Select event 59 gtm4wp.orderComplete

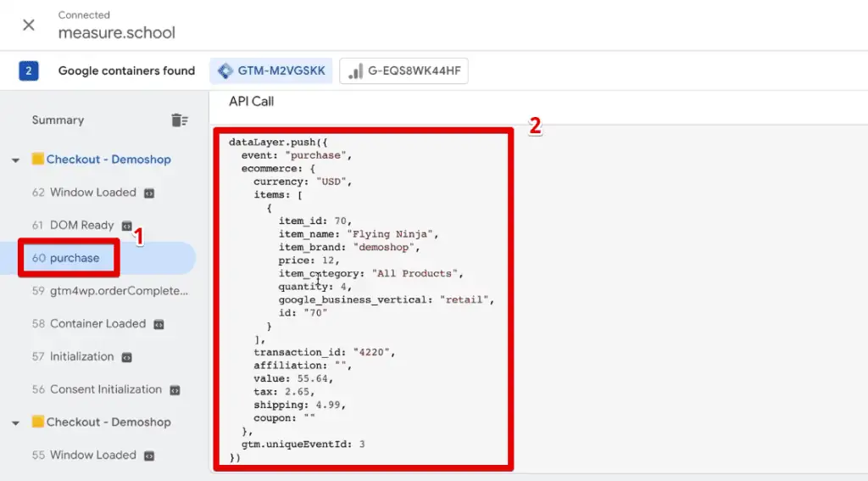[110, 291]
